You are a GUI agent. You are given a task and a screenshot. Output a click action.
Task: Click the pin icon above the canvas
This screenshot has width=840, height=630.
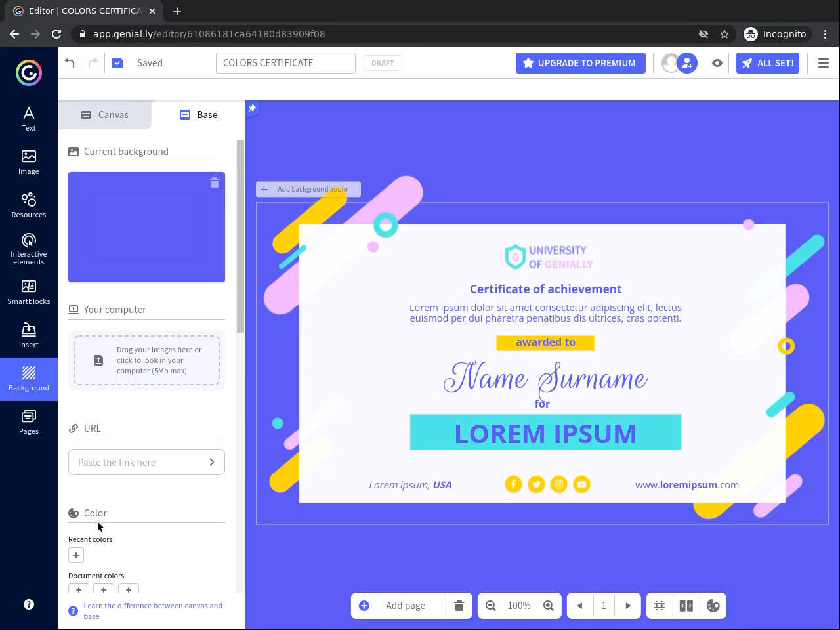pyautogui.click(x=252, y=108)
